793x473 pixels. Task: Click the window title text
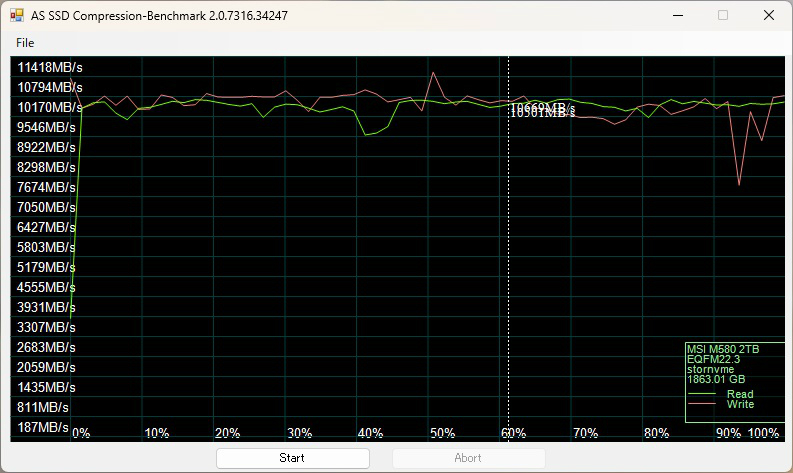tap(159, 16)
